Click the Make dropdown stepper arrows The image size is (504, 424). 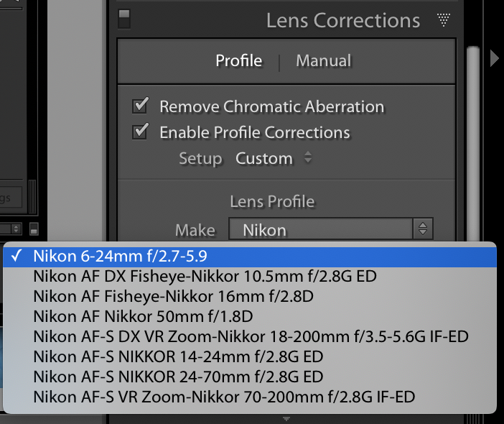click(x=423, y=229)
